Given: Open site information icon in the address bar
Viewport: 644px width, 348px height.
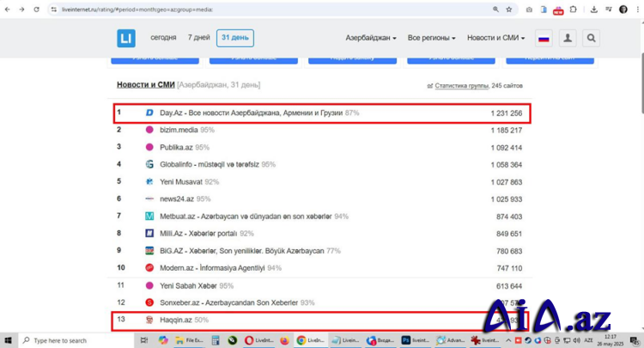Looking at the screenshot, I should 54,9.
